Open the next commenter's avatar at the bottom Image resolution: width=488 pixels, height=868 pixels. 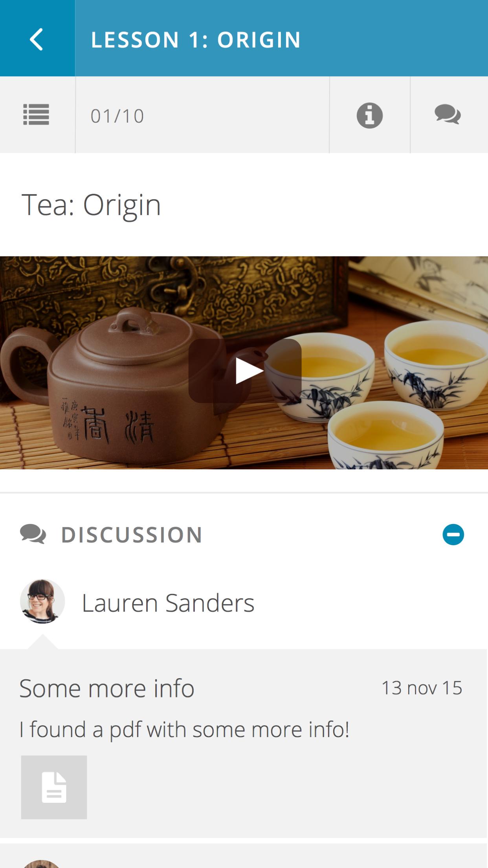point(41,864)
